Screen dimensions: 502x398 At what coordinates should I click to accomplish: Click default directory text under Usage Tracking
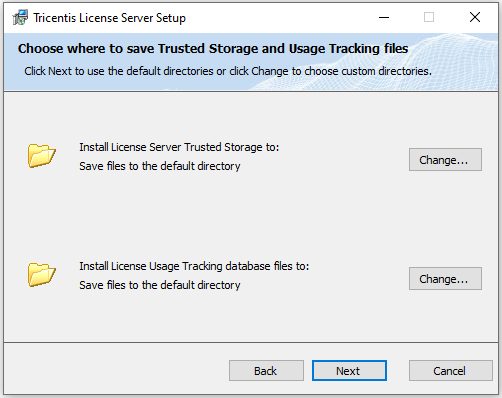[160, 285]
